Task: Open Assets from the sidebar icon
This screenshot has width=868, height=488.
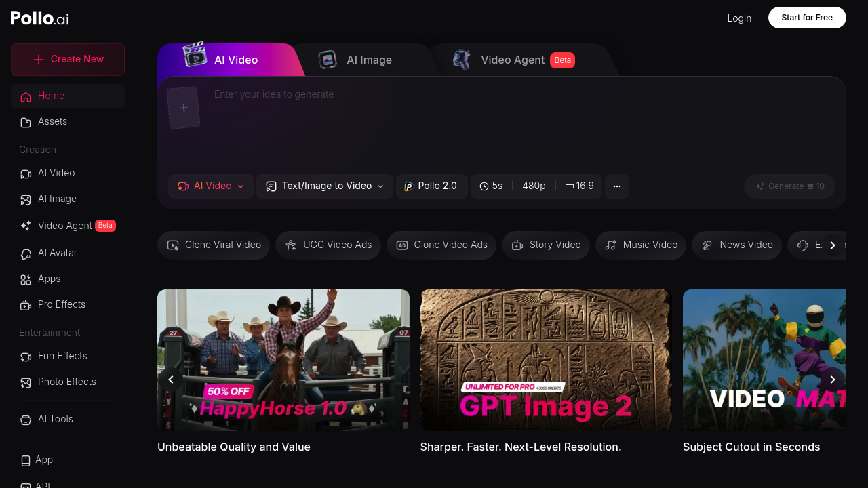Action: point(26,122)
